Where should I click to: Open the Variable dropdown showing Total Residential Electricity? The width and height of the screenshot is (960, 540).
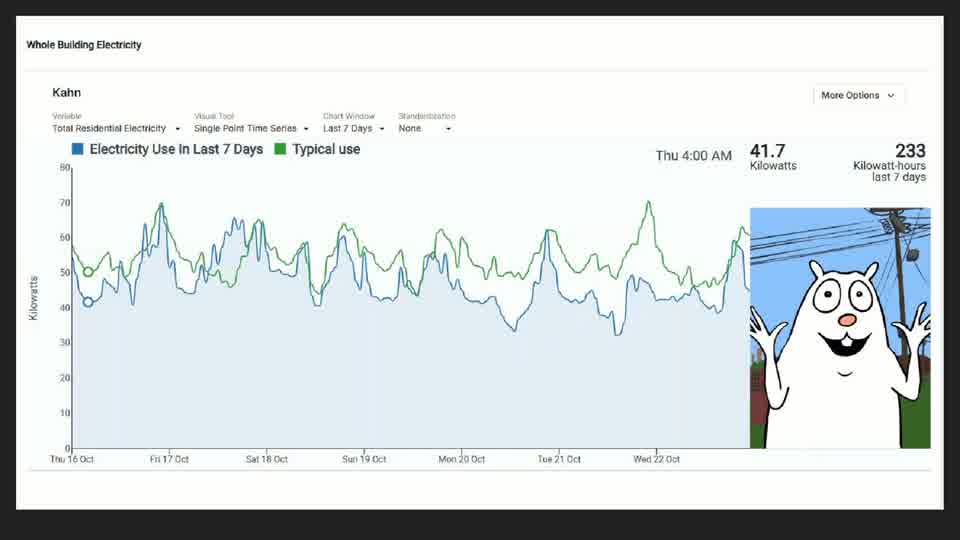pyautogui.click(x=116, y=129)
